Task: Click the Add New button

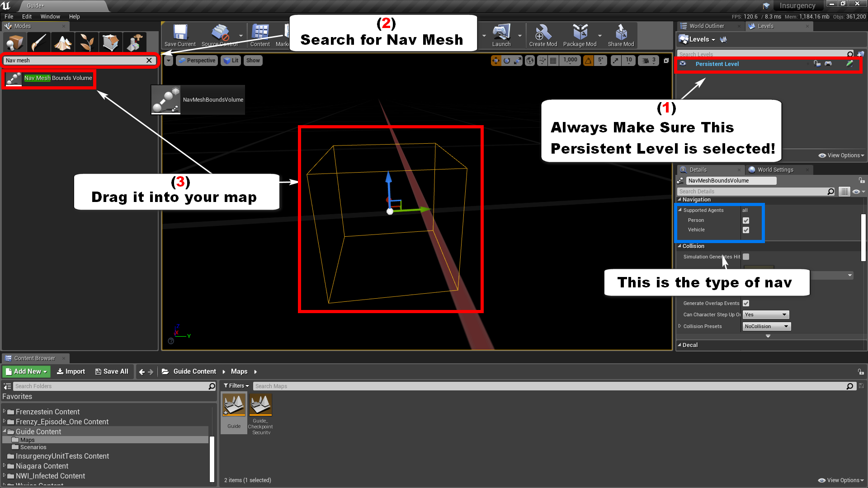Action: click(x=26, y=371)
